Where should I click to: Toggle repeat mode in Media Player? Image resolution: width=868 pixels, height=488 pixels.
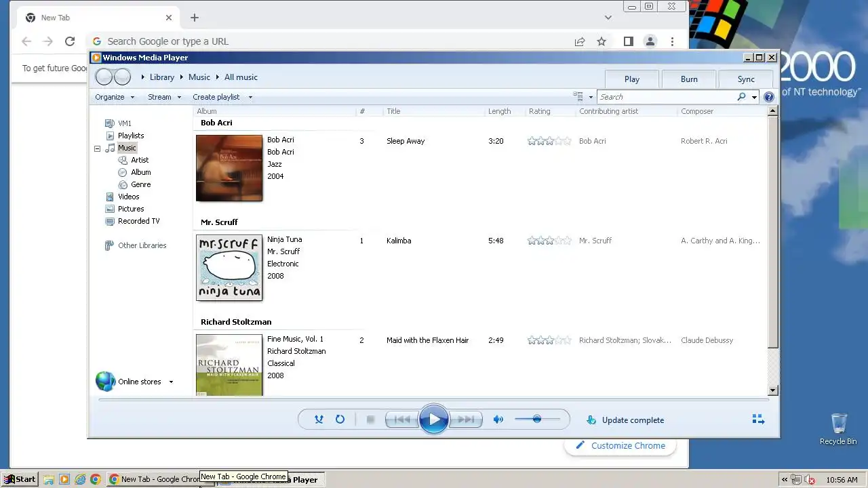pyautogui.click(x=340, y=420)
